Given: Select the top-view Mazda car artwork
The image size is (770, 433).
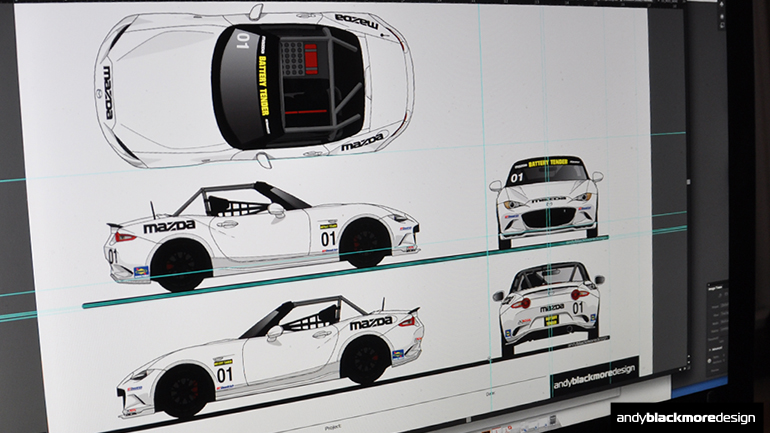Looking at the screenshot, I should point(254,86).
